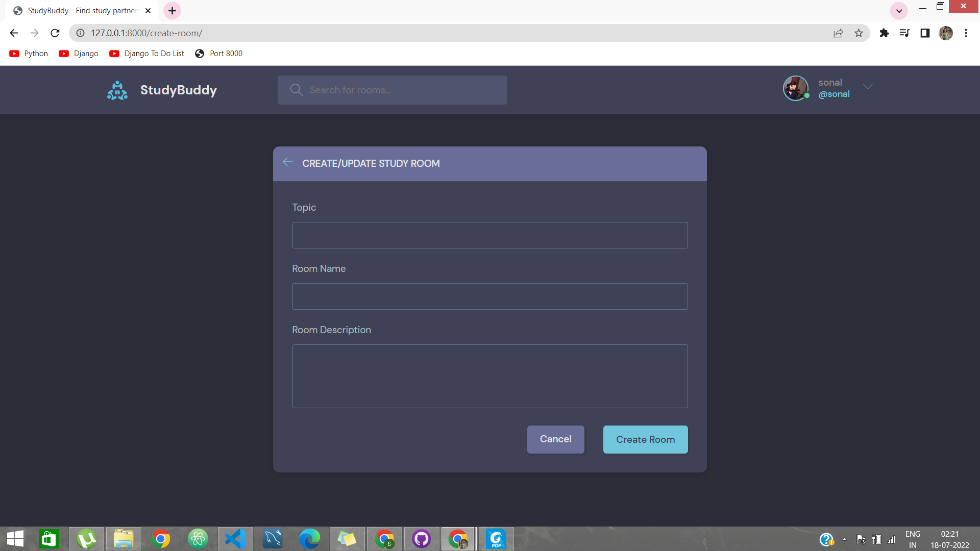This screenshot has width=980, height=551.
Task: Select the StudyBuddy browser tab
Action: pos(77,10)
